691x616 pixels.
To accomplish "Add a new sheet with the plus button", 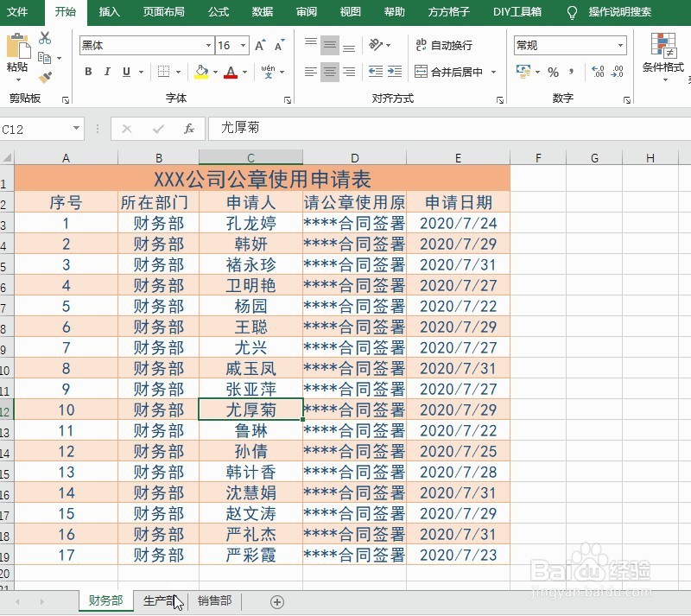I will [276, 600].
